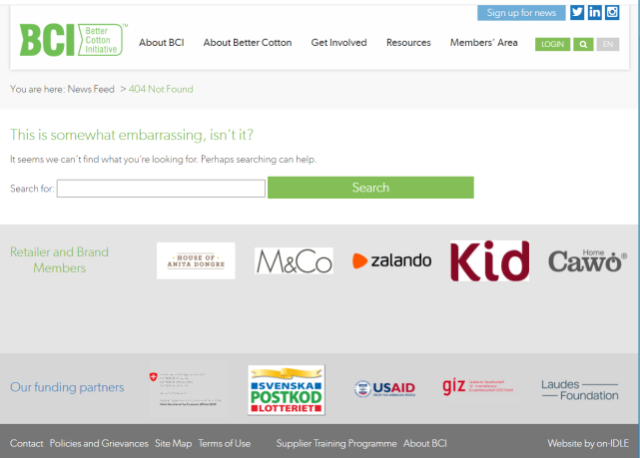640x458 pixels.
Task: Click the BCI Better Cotton Initiative logo
Action: click(x=72, y=40)
